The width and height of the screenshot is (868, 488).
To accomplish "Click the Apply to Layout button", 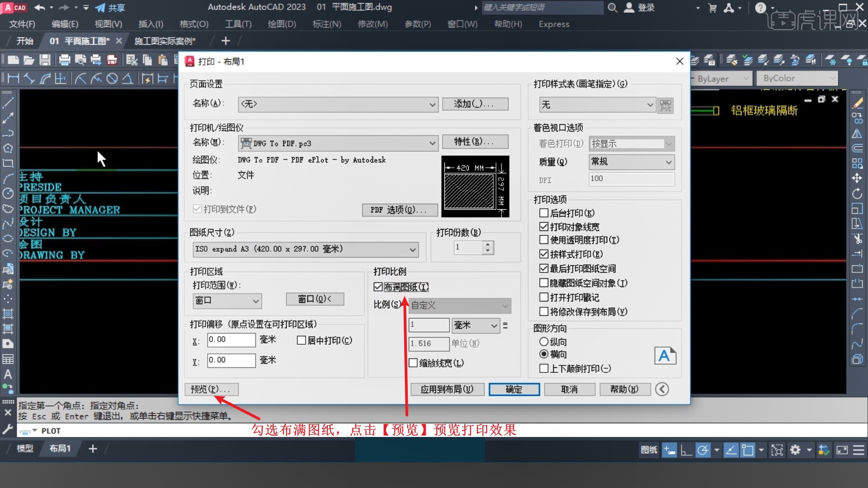I will pyautogui.click(x=447, y=389).
